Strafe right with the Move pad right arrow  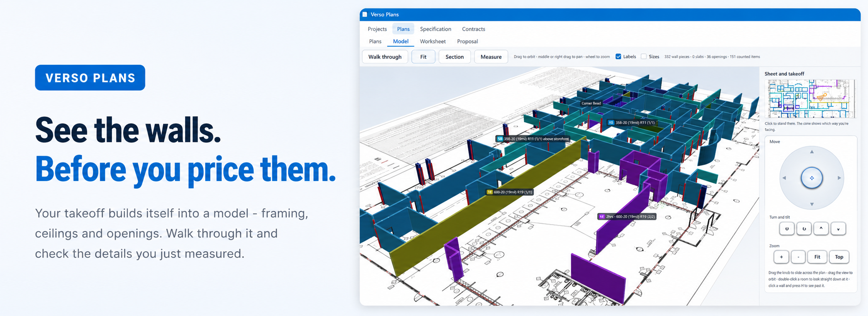point(839,178)
